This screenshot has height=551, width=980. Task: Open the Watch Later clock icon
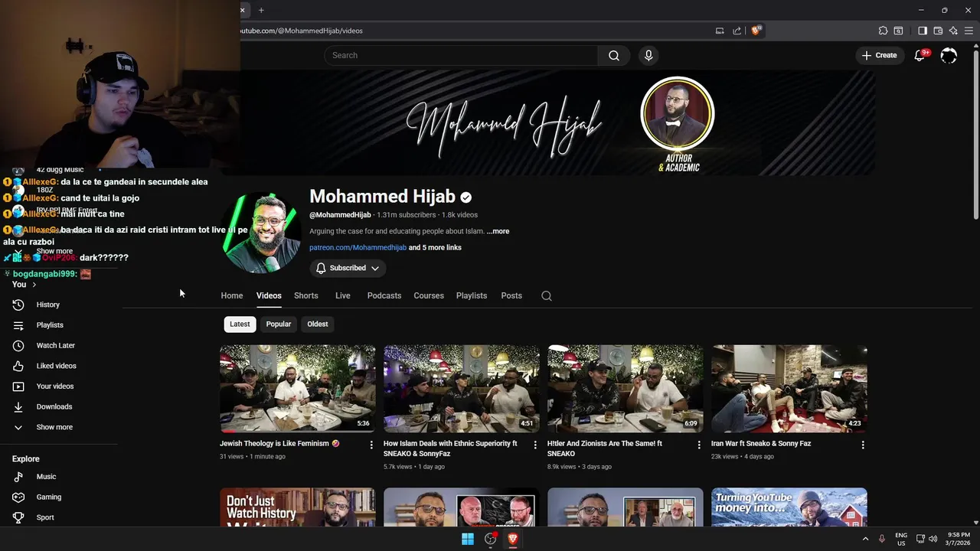[18, 345]
